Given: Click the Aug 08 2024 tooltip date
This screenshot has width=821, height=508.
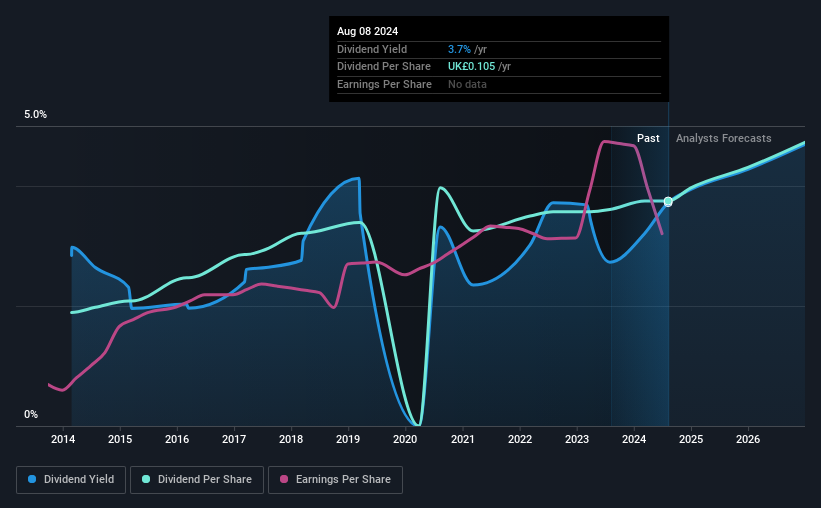Looking at the screenshot, I should click(x=368, y=31).
